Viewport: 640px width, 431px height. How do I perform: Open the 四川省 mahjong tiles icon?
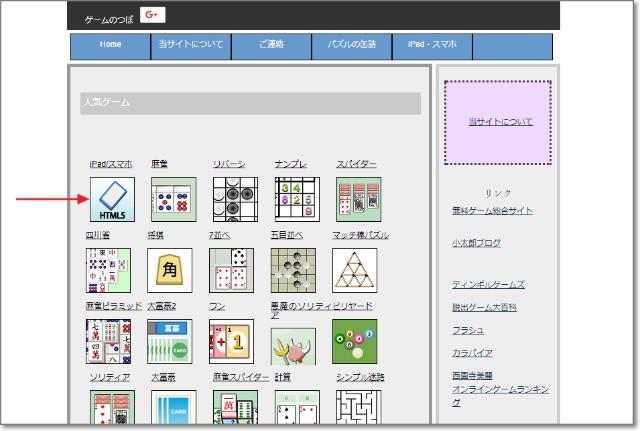pos(109,270)
